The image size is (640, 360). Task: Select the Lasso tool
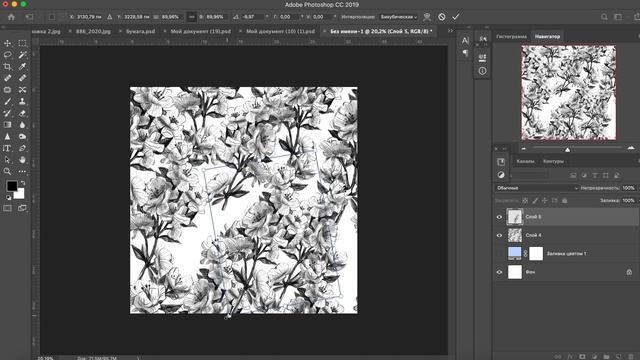point(7,55)
